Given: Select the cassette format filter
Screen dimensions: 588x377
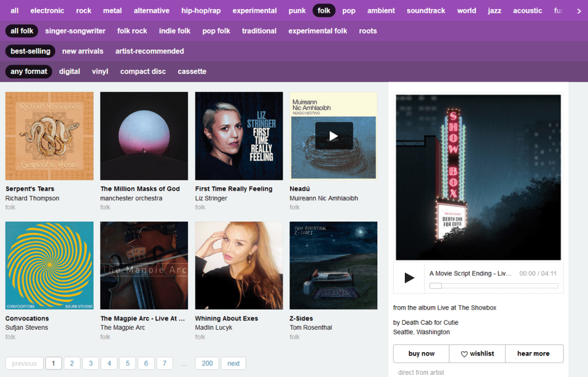Looking at the screenshot, I should 192,71.
